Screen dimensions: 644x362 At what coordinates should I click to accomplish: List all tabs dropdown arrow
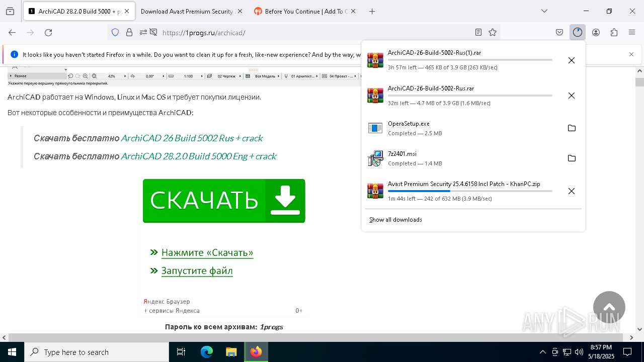[544, 11]
